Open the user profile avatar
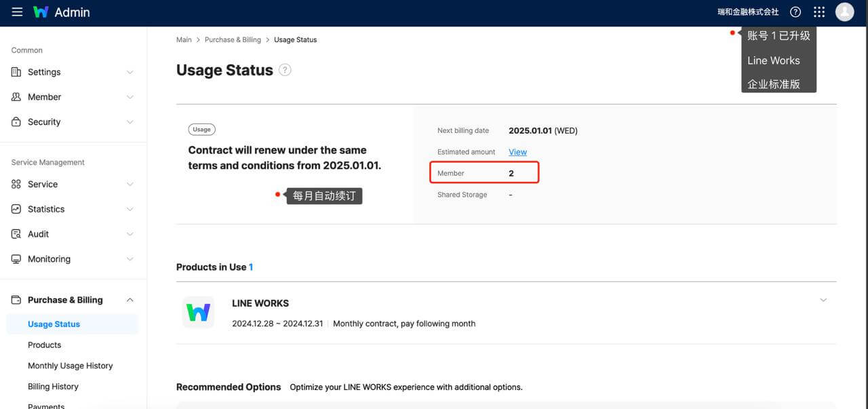 point(844,12)
